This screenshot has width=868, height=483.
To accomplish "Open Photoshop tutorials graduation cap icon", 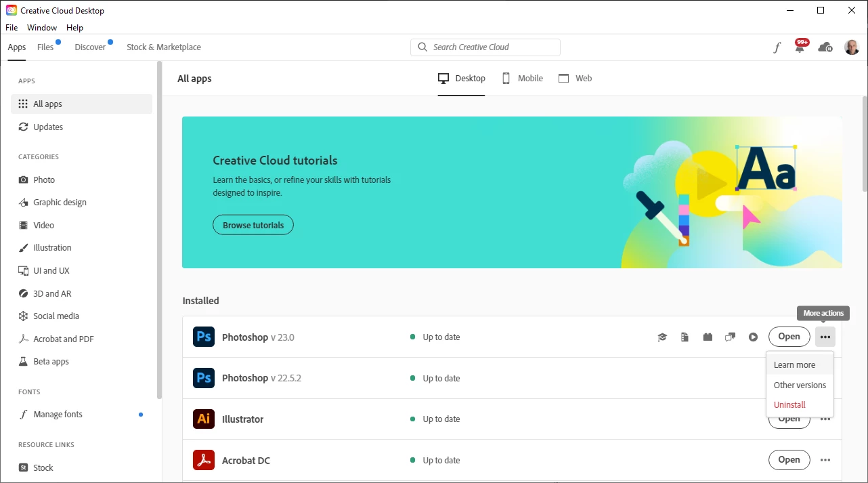I will click(x=662, y=337).
